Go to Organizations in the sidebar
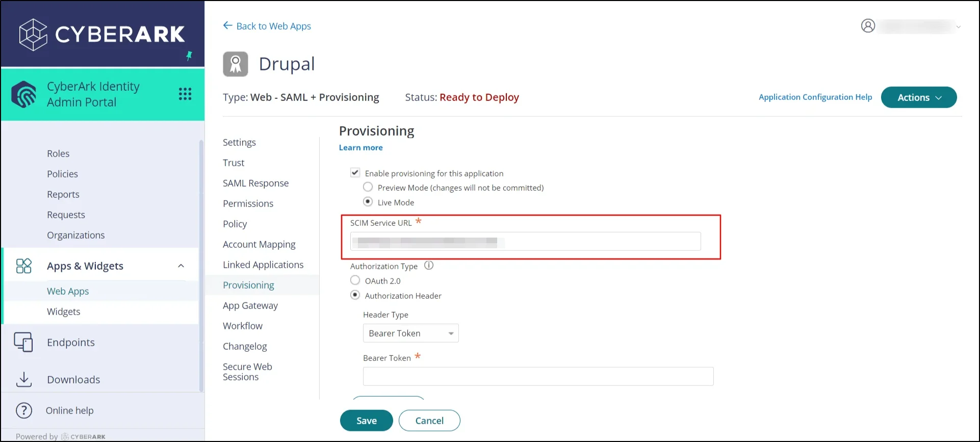Screen dimensions: 980x442 click(75, 235)
